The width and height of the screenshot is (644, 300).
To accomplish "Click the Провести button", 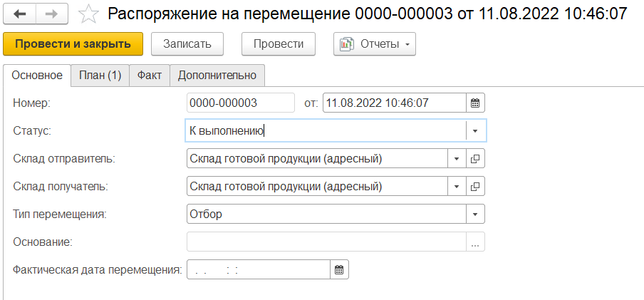I will (278, 43).
